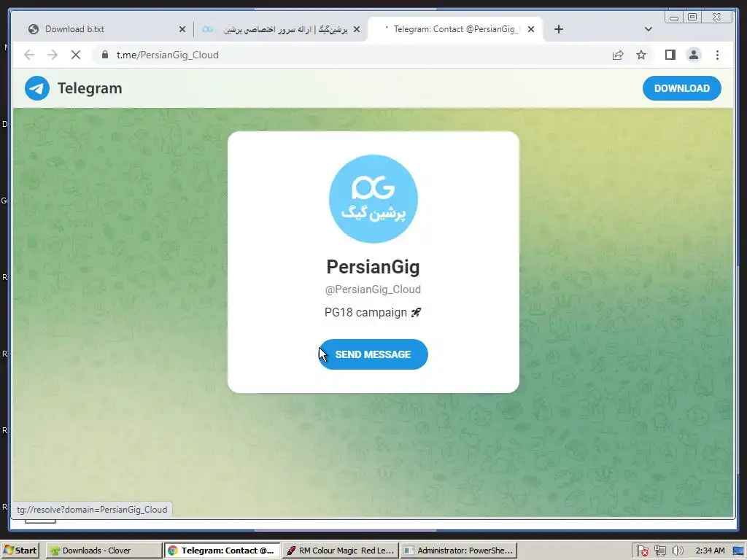Open RM Colour Magic taskbar item
Image resolution: width=747 pixels, height=560 pixels.
tap(340, 551)
